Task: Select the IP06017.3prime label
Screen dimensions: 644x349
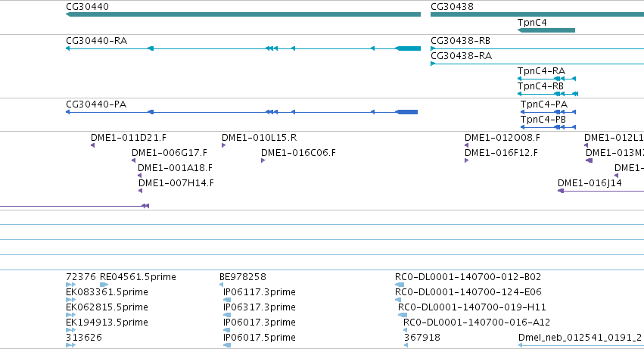Action: coord(259,323)
